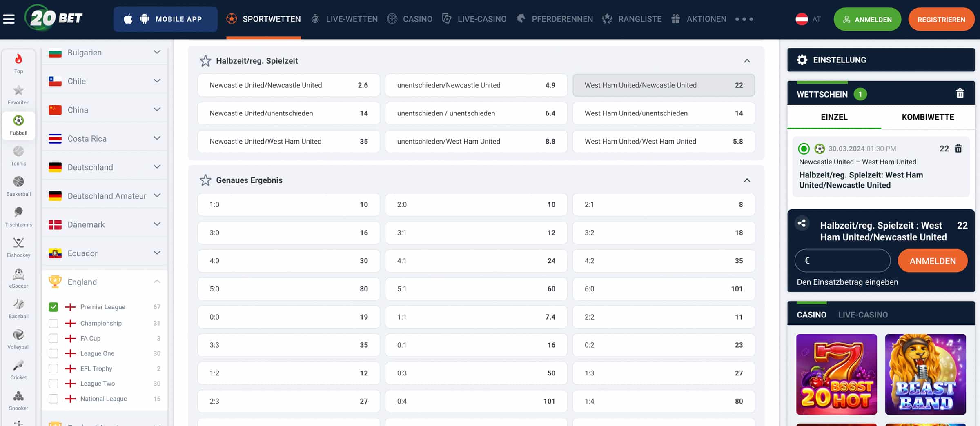
Task: Favorite the Genaues Ergebnis market star
Action: 205,180
